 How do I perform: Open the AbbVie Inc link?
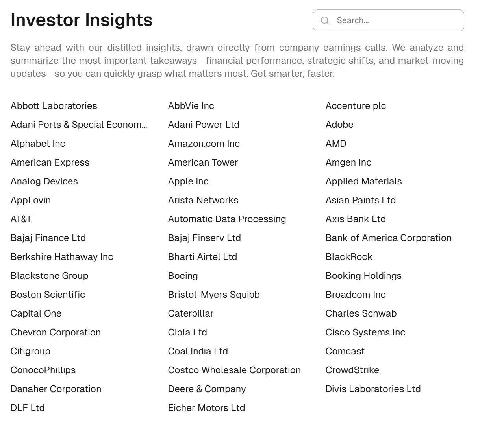coord(191,106)
